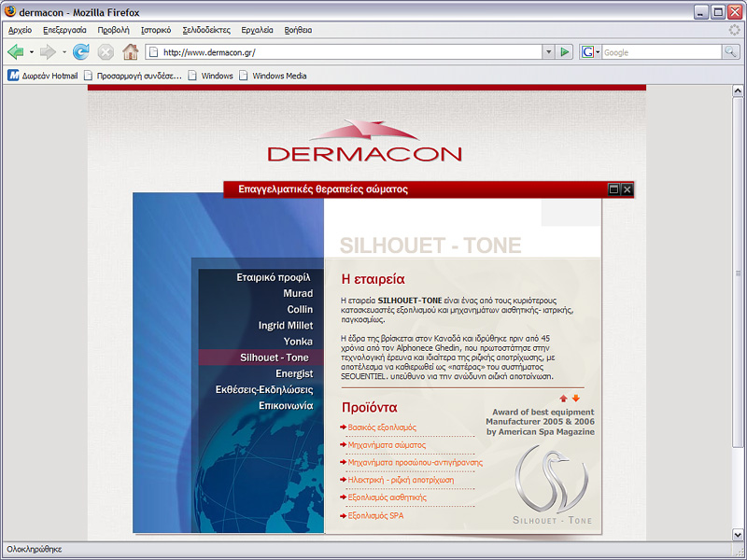The image size is (747, 560).
Task: Click the Dermacon logo
Action: tap(364, 141)
